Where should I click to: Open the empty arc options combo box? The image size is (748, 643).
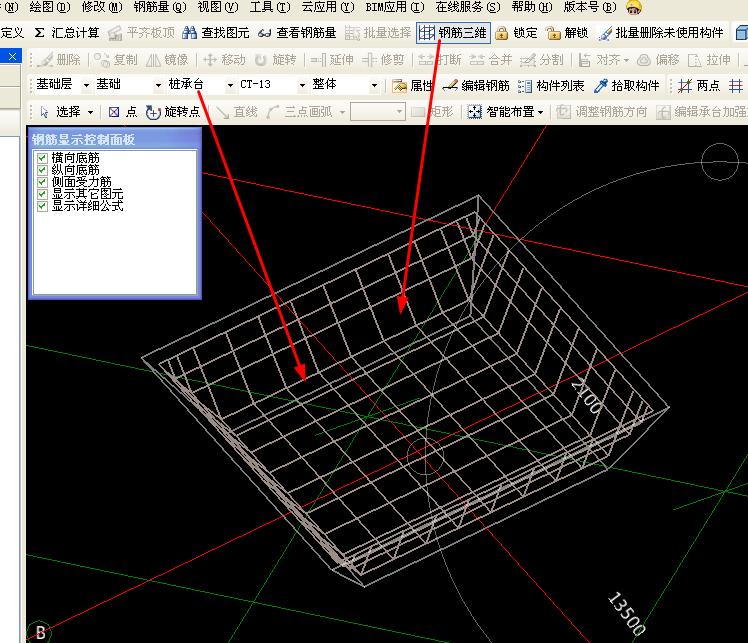tap(377, 112)
